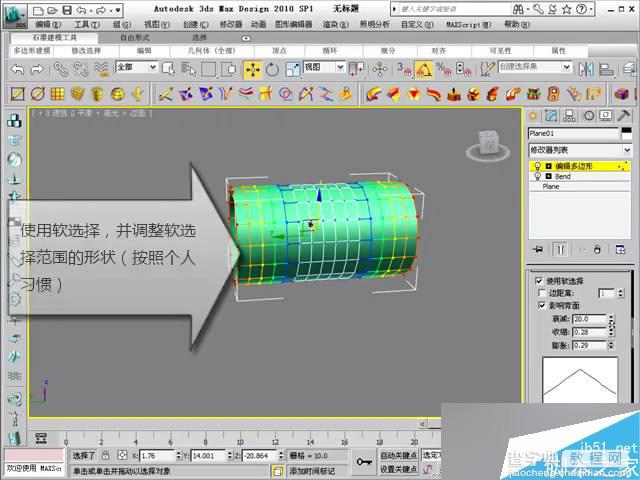
Task: Toggle Show End Result button under stack
Action: coord(560,249)
